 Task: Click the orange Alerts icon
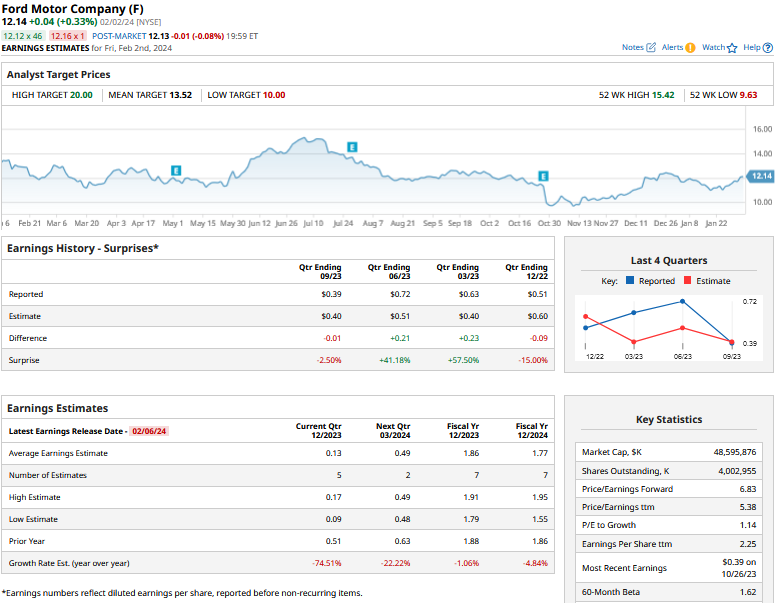[690, 47]
